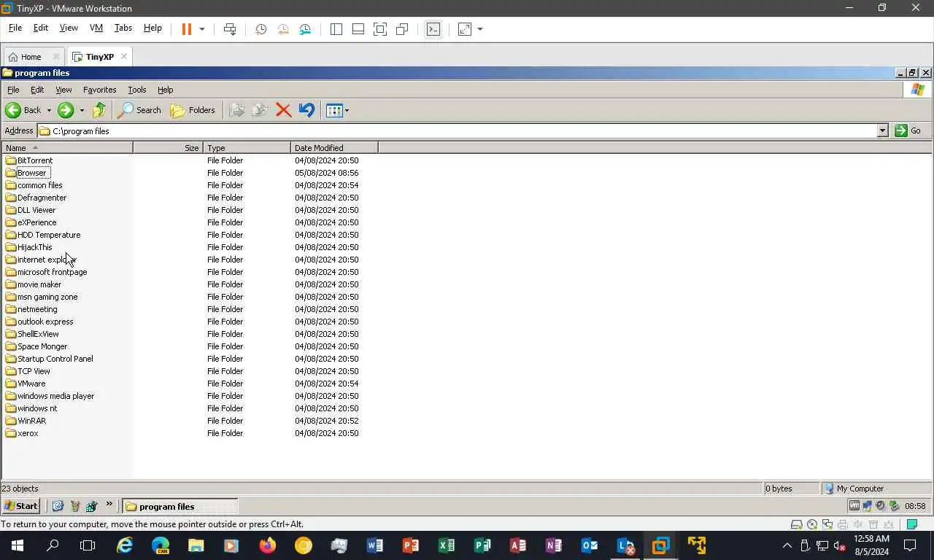934x560 pixels.
Task: Click the Undo toolbar icon
Action: 306,110
